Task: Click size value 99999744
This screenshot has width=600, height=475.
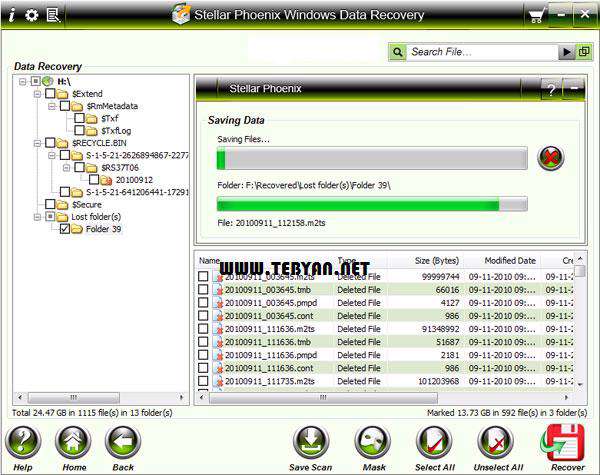Action: tap(440, 277)
